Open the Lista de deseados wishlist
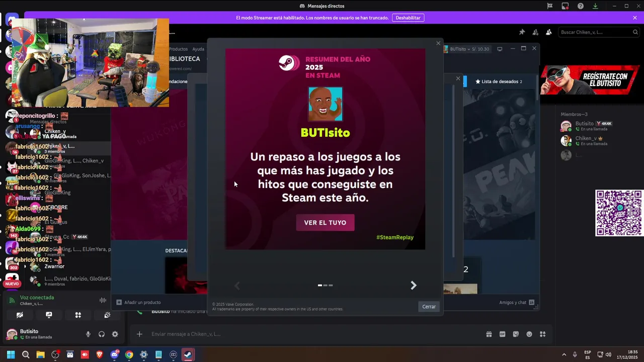The height and width of the screenshot is (362, 644). pos(499,81)
